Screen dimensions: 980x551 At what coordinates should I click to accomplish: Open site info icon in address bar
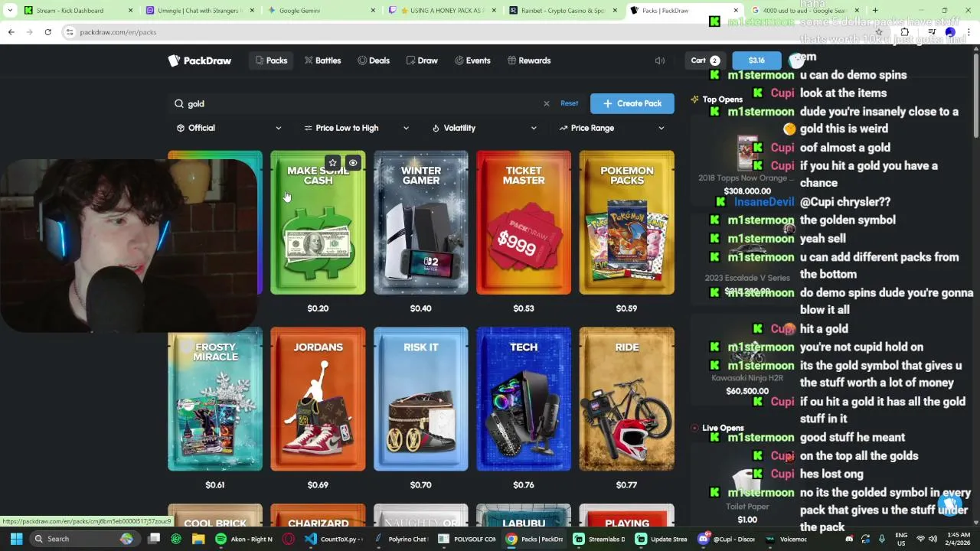(70, 32)
